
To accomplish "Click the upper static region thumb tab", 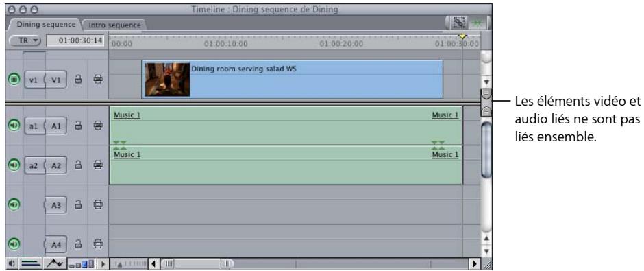I will 486,95.
